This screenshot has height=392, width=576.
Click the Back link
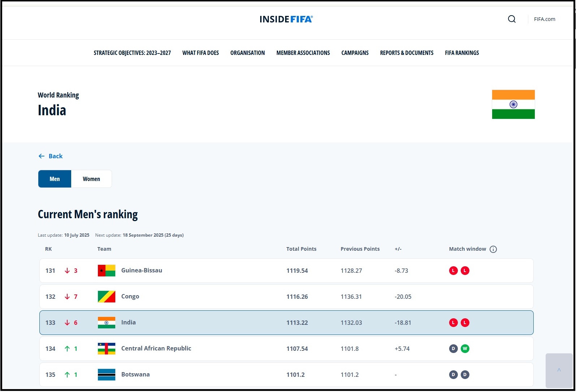tap(51, 156)
